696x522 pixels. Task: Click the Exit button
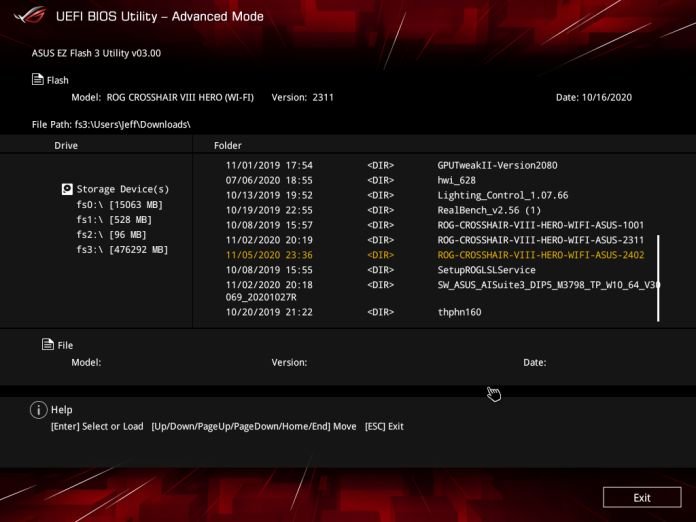tap(642, 498)
